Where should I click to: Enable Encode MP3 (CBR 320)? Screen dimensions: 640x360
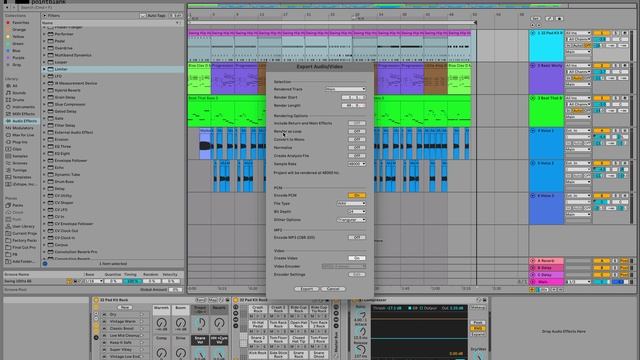click(x=357, y=238)
